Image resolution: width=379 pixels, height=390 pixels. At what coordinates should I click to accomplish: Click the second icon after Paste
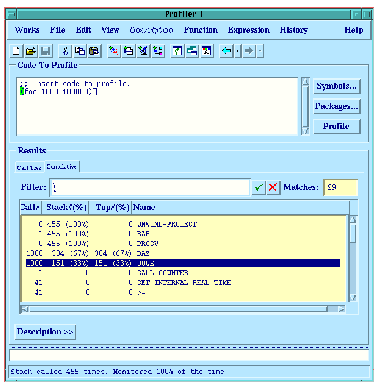pyautogui.click(x=129, y=51)
